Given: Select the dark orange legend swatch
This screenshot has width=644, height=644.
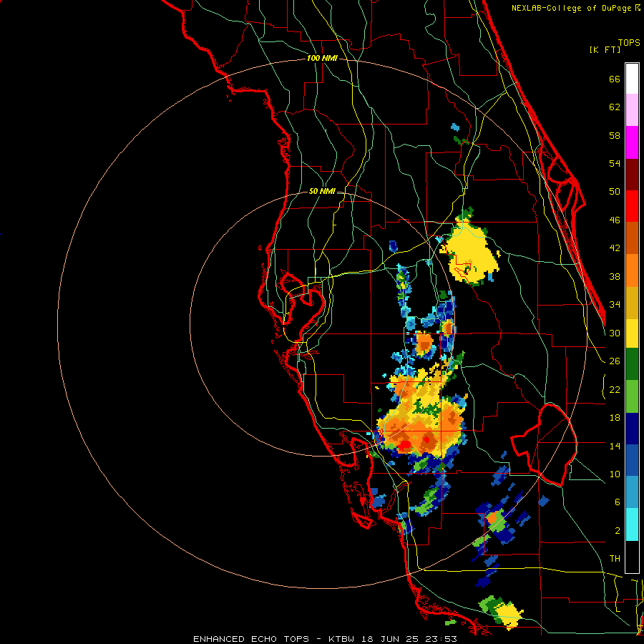Looking at the screenshot, I should 632,238.
